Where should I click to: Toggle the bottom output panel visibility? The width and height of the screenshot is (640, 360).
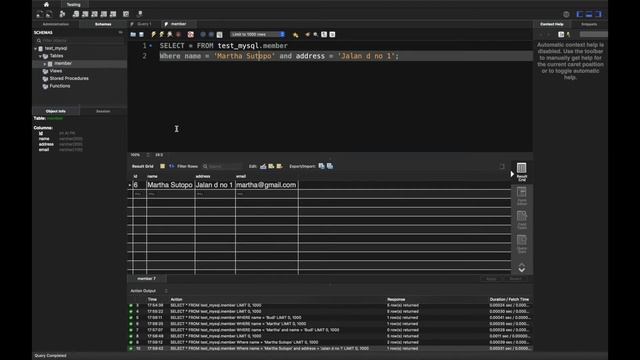click(x=589, y=14)
